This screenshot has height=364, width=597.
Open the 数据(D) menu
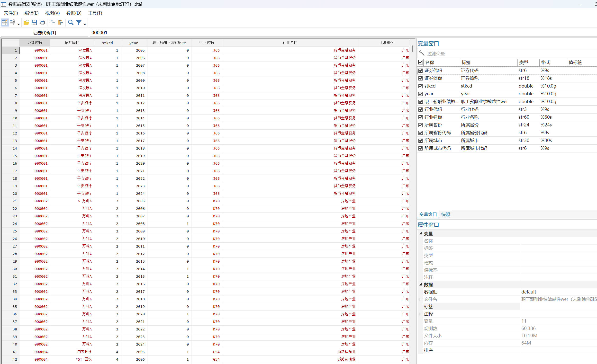click(x=73, y=13)
